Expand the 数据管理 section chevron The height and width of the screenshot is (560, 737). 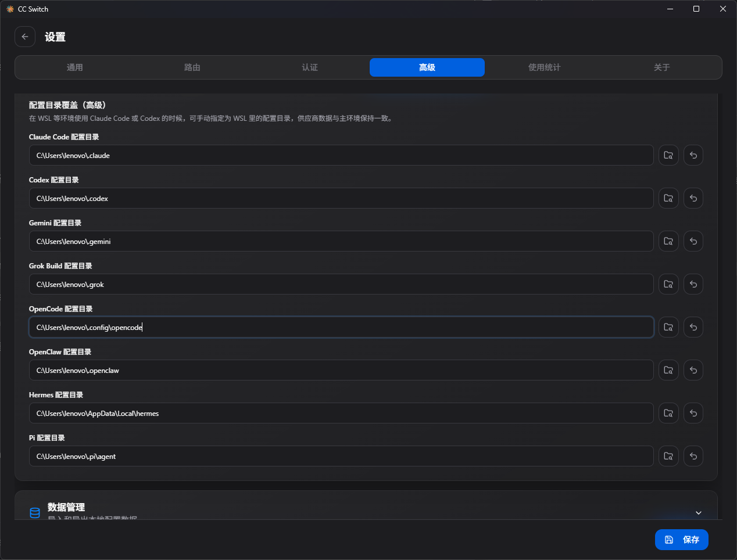[699, 513]
